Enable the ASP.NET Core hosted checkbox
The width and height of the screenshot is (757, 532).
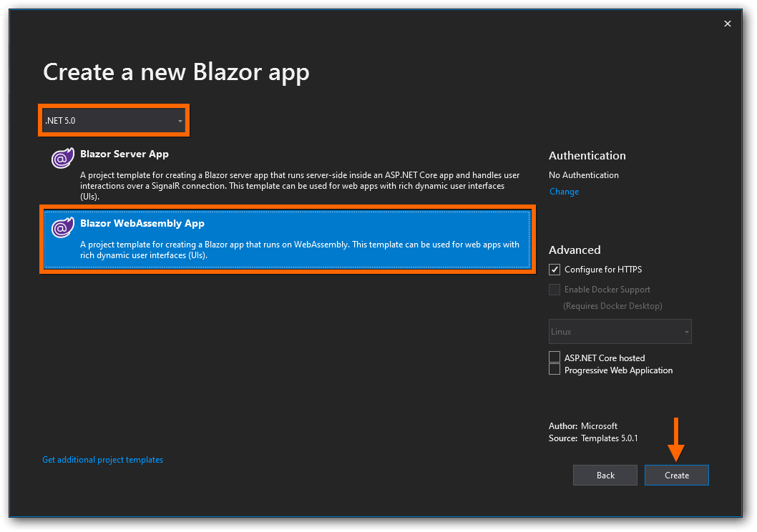point(555,357)
